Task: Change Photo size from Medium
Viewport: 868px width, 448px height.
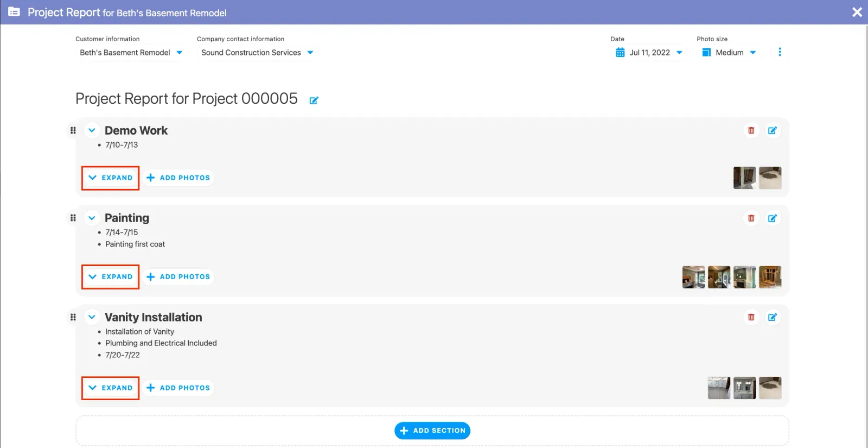Action: click(x=729, y=53)
